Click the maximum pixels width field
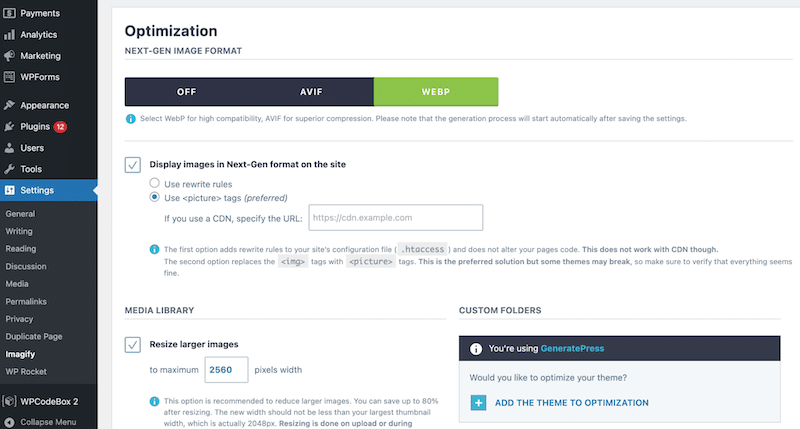Screen dimensions: 800x429 point(226,370)
